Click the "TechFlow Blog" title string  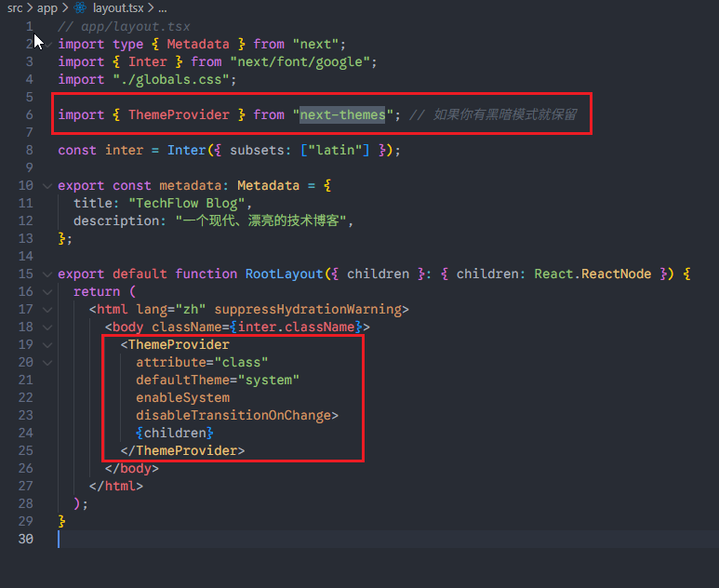pos(190,203)
